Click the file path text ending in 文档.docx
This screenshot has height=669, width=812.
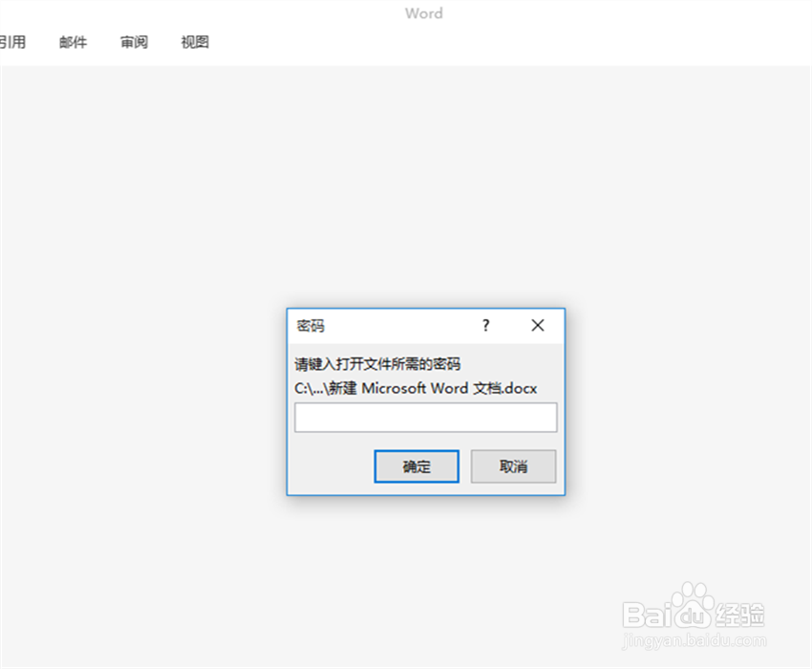[x=416, y=388]
